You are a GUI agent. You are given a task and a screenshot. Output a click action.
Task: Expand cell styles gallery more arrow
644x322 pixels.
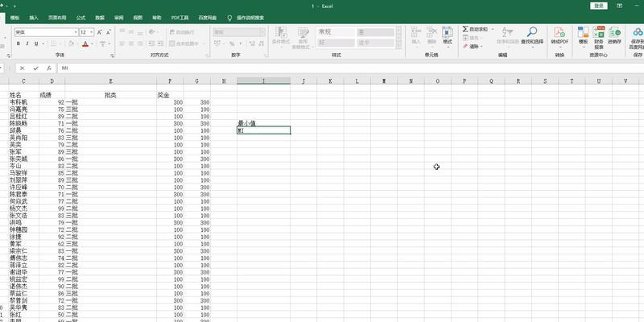(x=398, y=45)
